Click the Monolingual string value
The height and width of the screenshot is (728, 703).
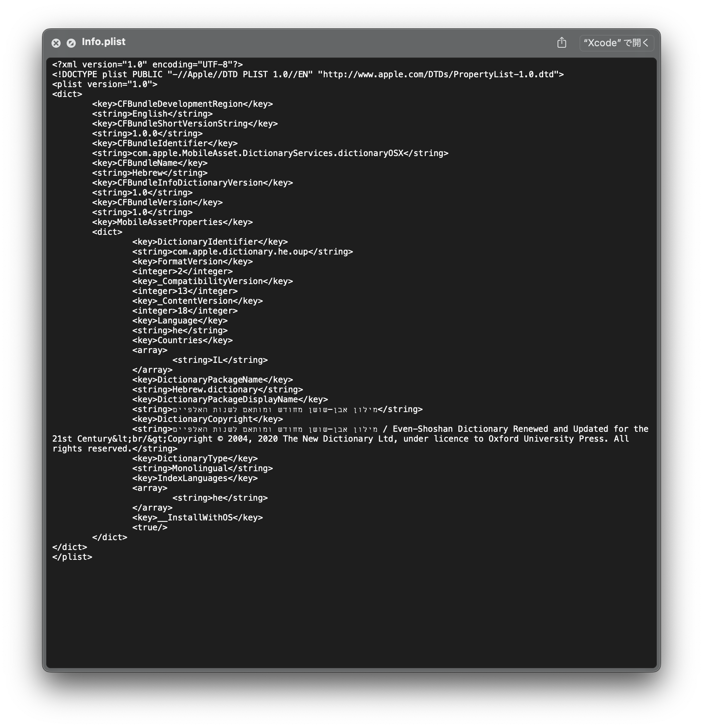pyautogui.click(x=203, y=468)
